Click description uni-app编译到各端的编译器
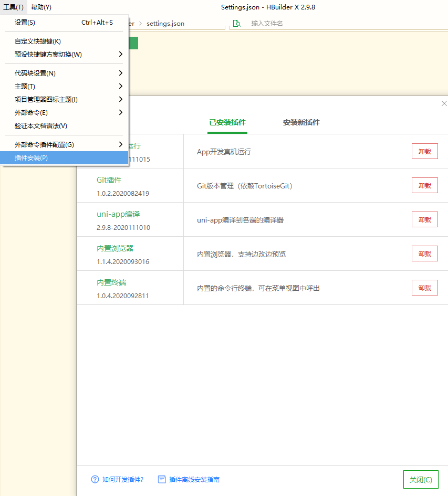The image size is (448, 496). [x=241, y=220]
